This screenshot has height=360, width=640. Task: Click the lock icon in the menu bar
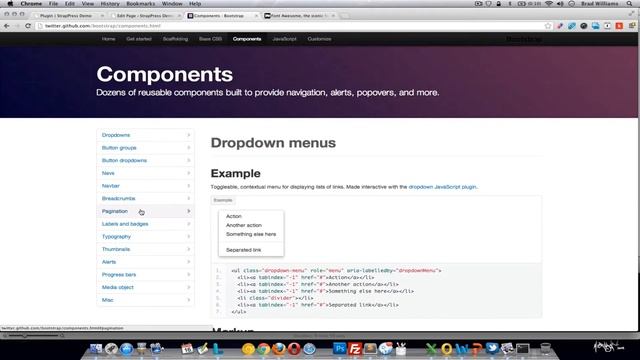[498, 4]
